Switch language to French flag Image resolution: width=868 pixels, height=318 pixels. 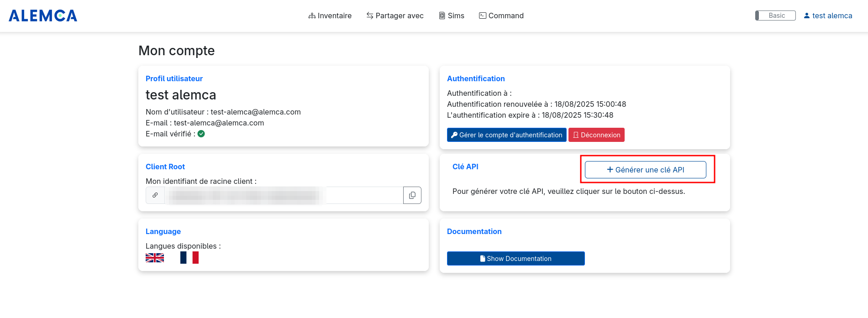(189, 258)
